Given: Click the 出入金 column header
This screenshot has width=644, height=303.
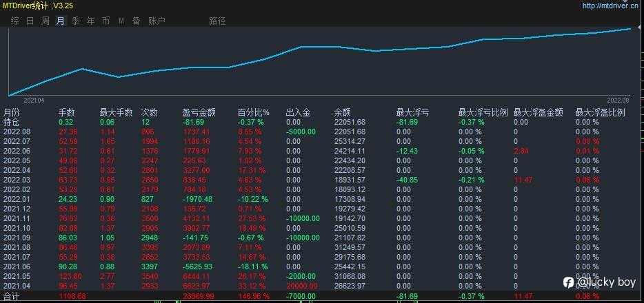Looking at the screenshot, I should [298, 112].
